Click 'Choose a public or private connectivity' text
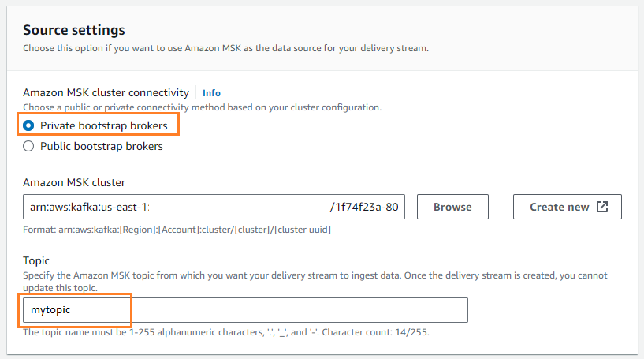This screenshot has width=644, height=359. pyautogui.click(x=202, y=107)
